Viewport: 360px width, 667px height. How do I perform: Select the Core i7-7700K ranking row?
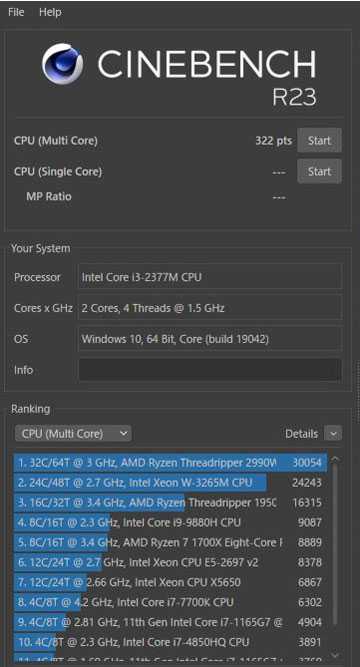point(170,602)
